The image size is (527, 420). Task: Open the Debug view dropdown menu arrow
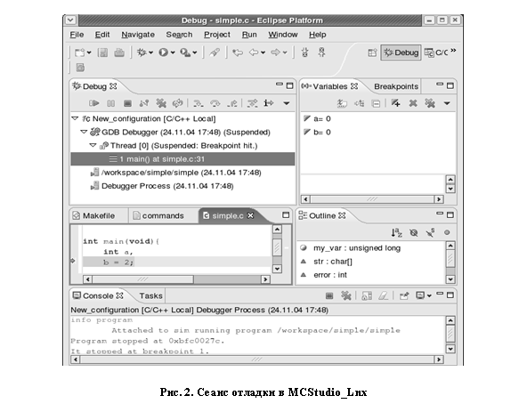pos(287,103)
